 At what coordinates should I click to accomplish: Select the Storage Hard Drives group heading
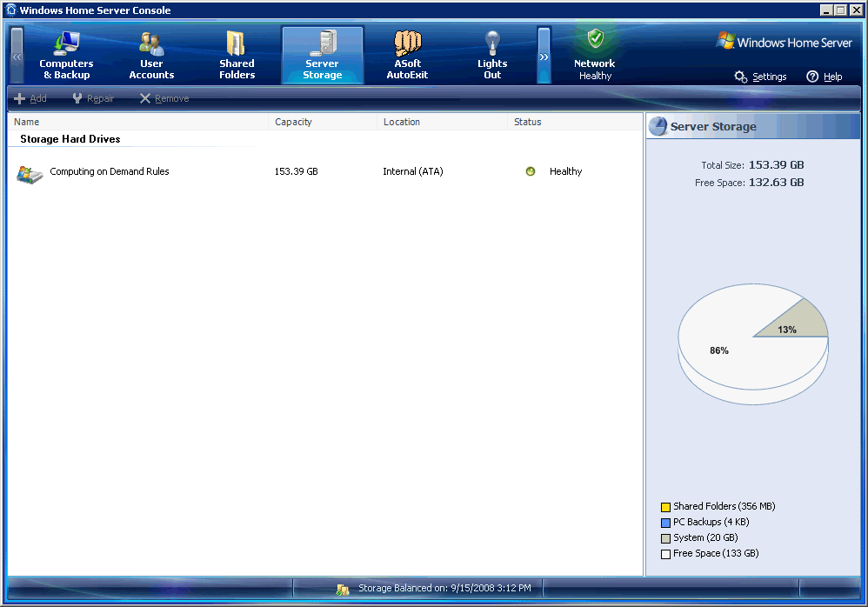pyautogui.click(x=70, y=139)
